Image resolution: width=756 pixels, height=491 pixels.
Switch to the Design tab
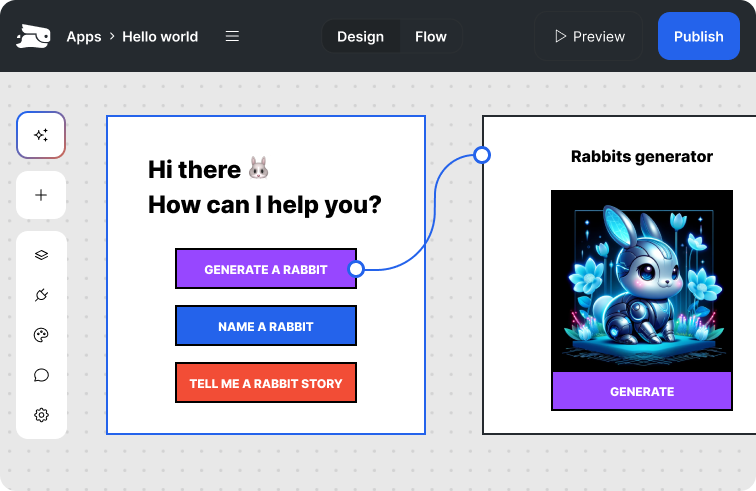(360, 36)
